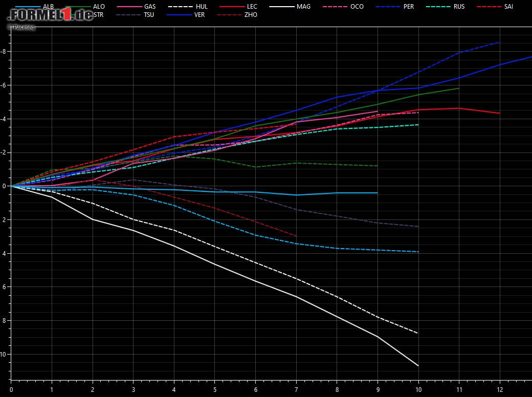Image resolution: width=532 pixels, height=397 pixels.
Task: Click the STR legend label
Action: tap(99, 15)
